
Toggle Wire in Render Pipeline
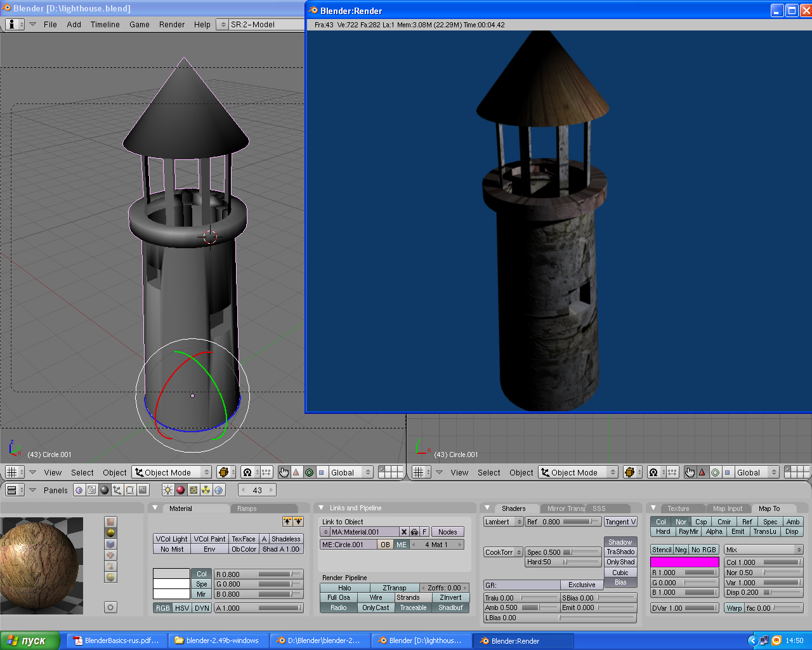376,597
